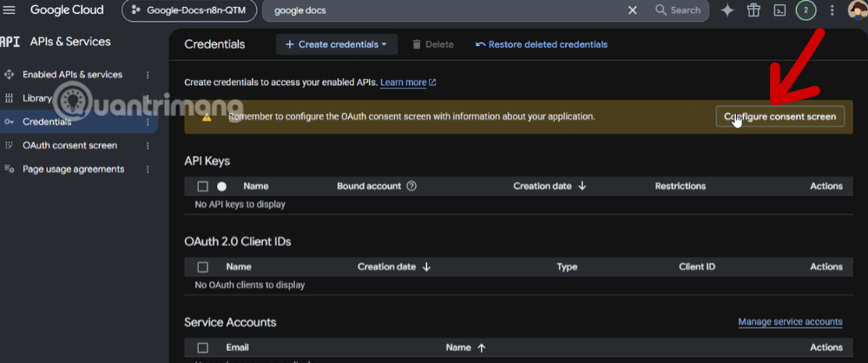Select all OAuth 2.0 Client IDs checkbox

coord(202,267)
